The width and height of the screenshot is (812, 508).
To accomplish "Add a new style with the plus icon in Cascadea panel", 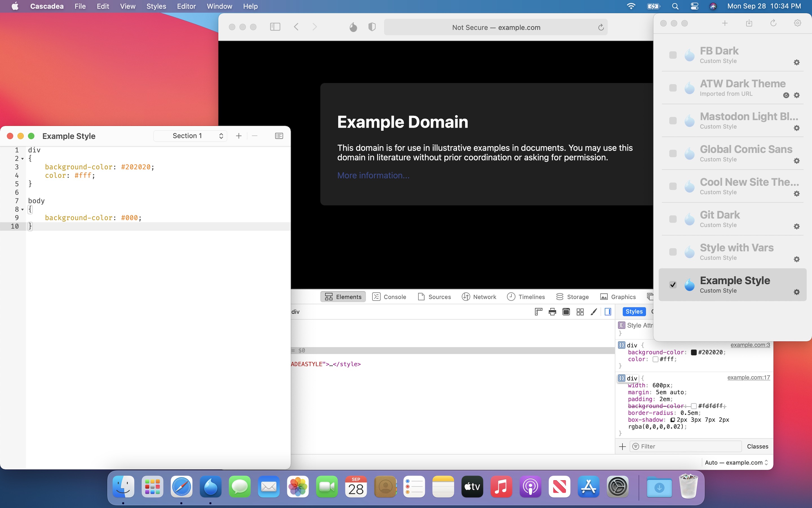I will 725,23.
